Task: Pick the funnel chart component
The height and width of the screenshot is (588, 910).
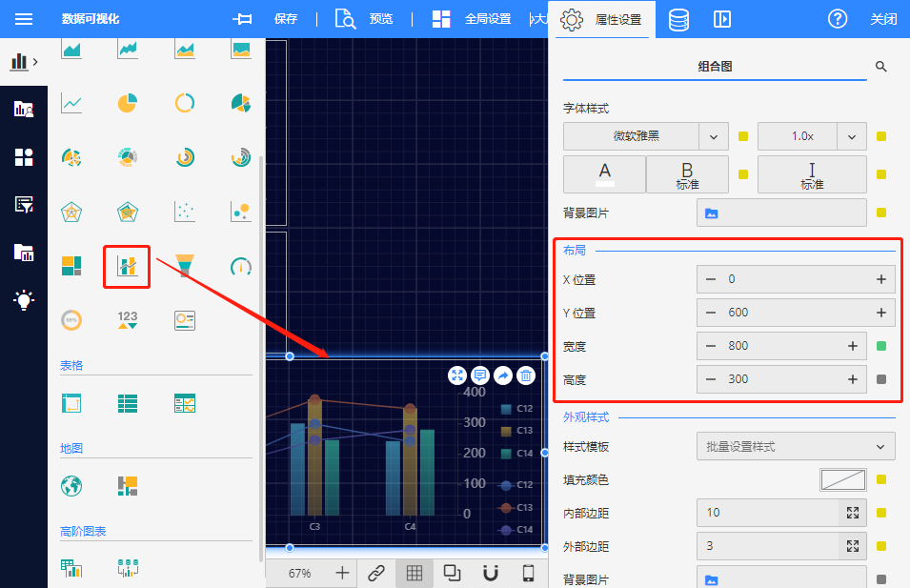Action: click(185, 266)
